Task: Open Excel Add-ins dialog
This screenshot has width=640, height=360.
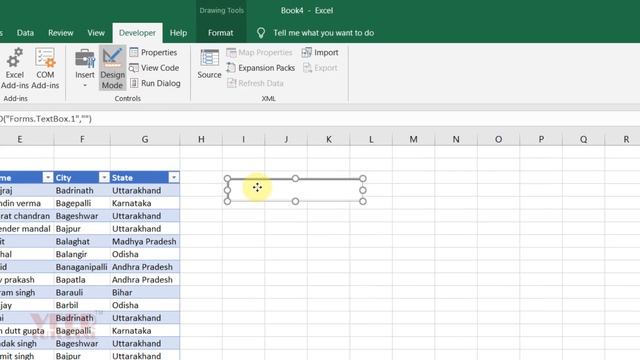Action: coord(14,68)
